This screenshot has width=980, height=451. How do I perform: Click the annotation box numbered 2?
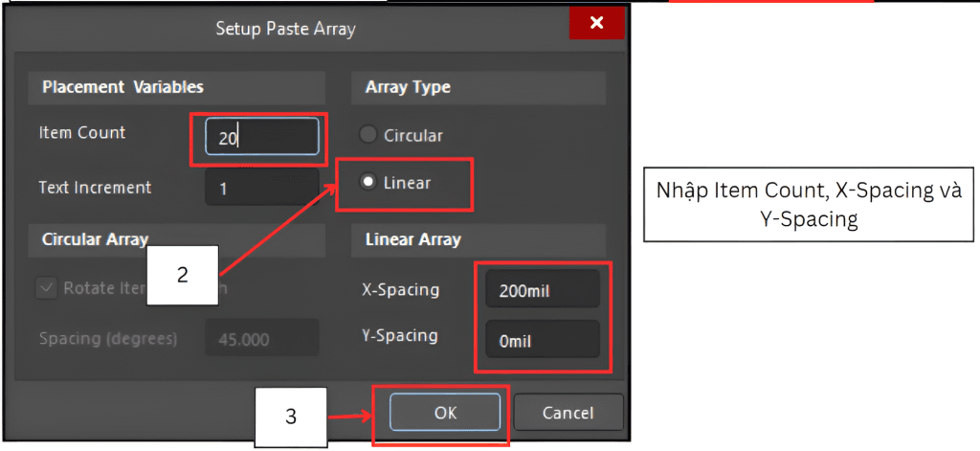pos(183,275)
